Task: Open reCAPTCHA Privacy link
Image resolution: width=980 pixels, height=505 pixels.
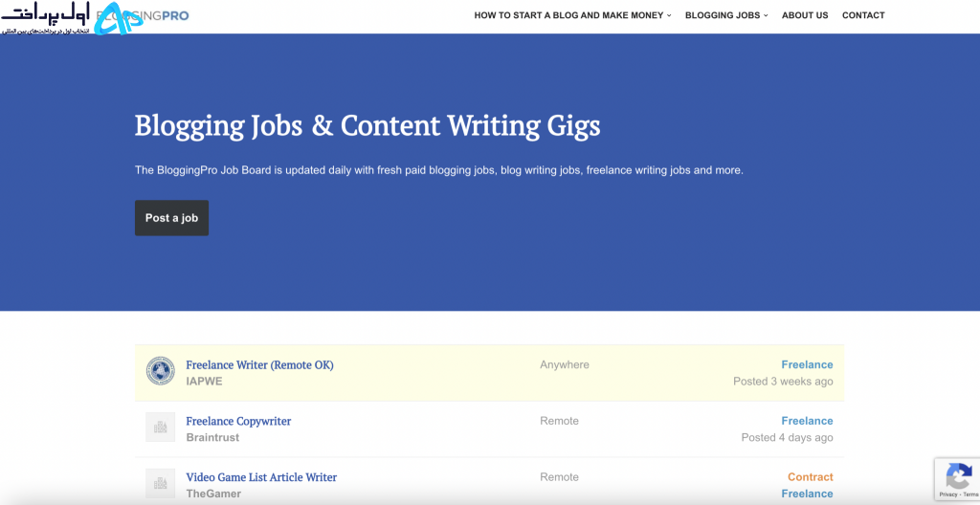Action: 949,494
